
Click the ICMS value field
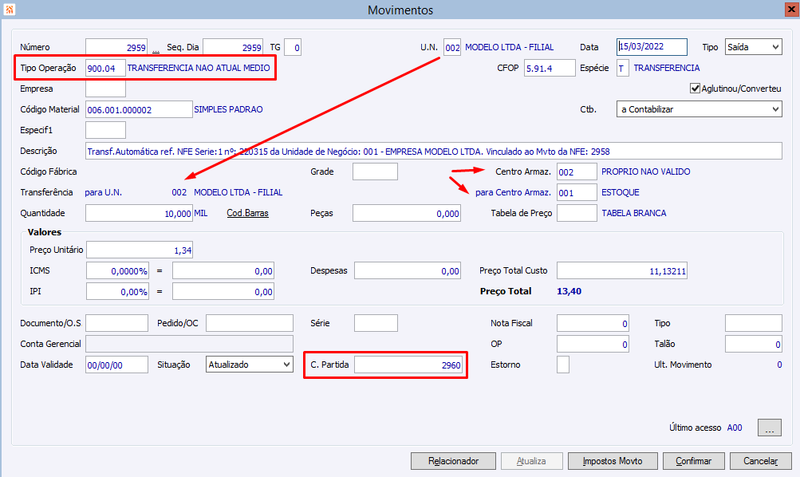tap(223, 271)
